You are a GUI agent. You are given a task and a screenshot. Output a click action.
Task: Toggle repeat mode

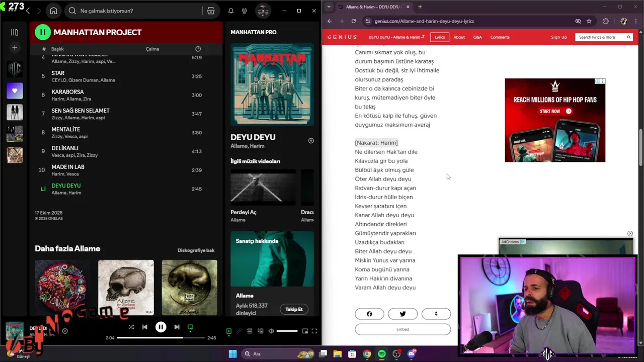click(x=190, y=327)
